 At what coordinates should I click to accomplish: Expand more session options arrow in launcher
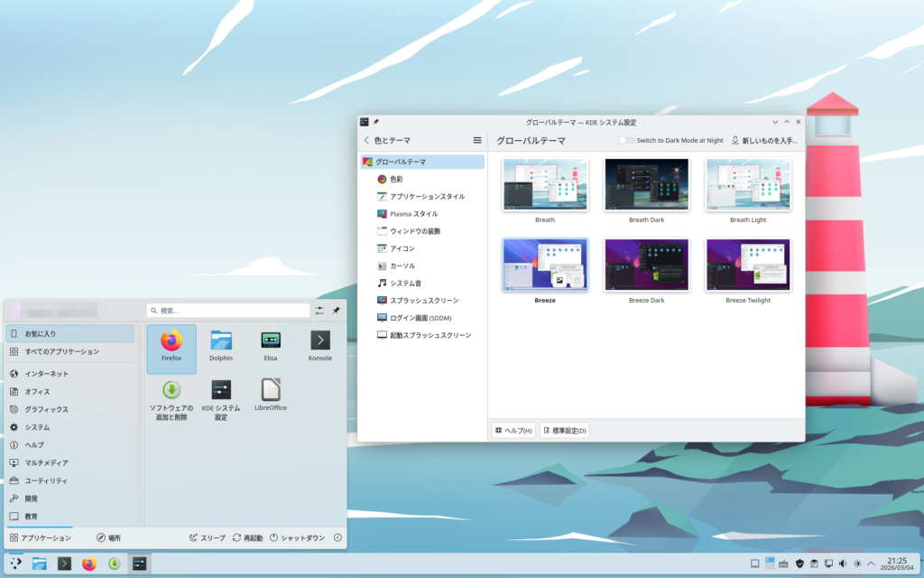click(337, 538)
